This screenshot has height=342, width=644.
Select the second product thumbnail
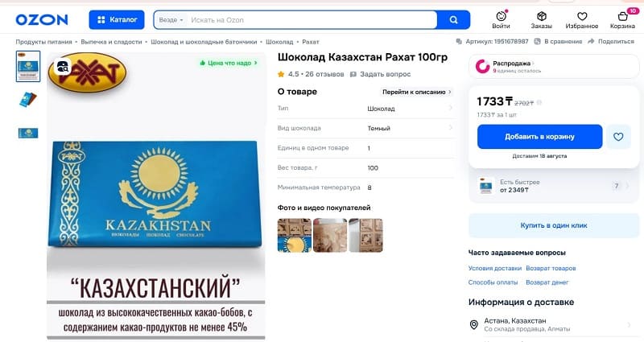[x=28, y=100]
